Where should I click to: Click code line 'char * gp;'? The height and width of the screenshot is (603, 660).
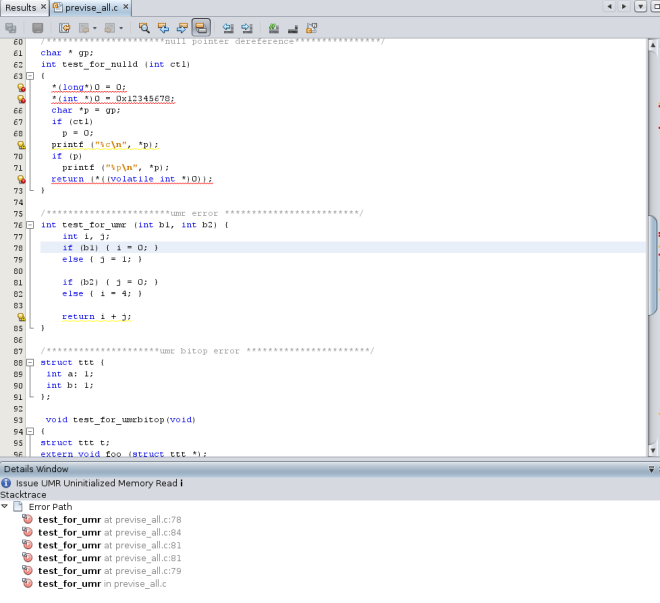click(x=67, y=53)
